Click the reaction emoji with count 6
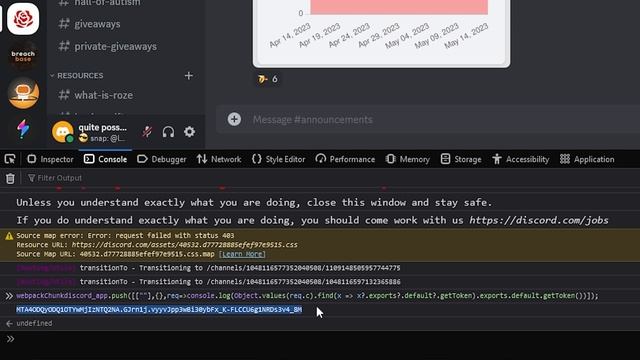The image size is (640, 360). (268, 79)
